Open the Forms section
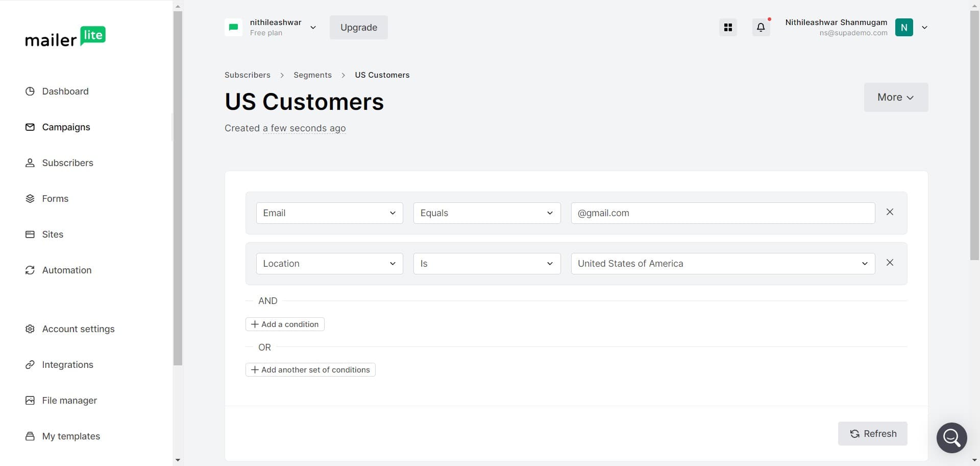The width and height of the screenshot is (980, 466). 30,198
